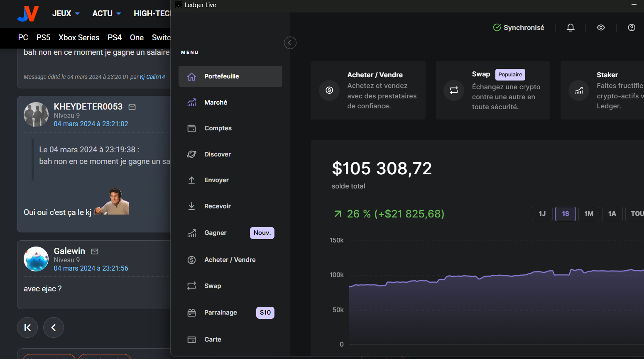The width and height of the screenshot is (644, 359).
Task: Open the Staker card
Action: tap(602, 90)
